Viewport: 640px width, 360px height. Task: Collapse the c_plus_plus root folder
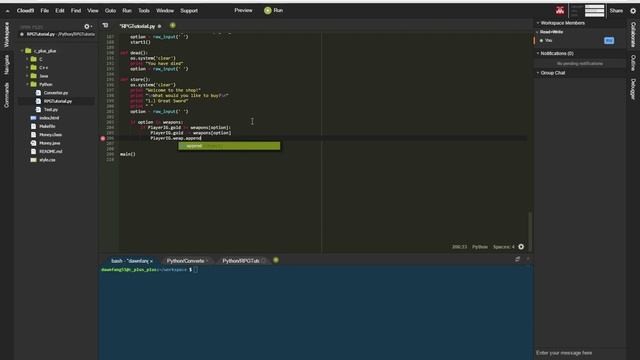[x=22, y=51]
